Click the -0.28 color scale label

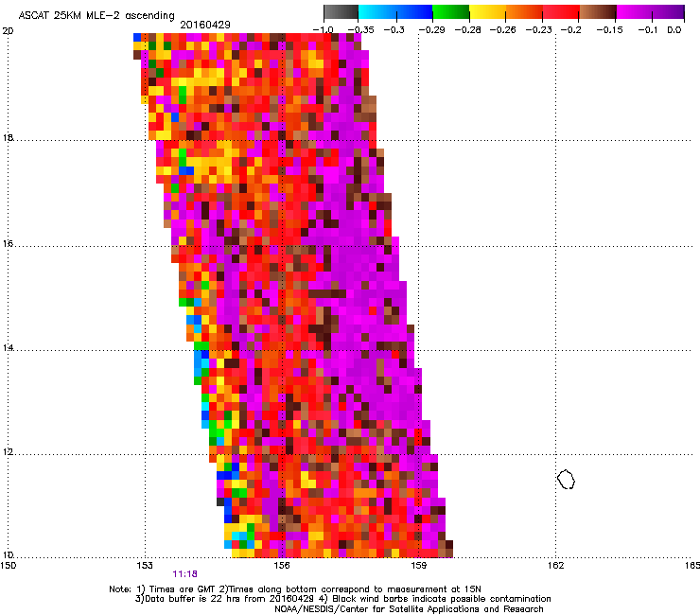pos(467,30)
